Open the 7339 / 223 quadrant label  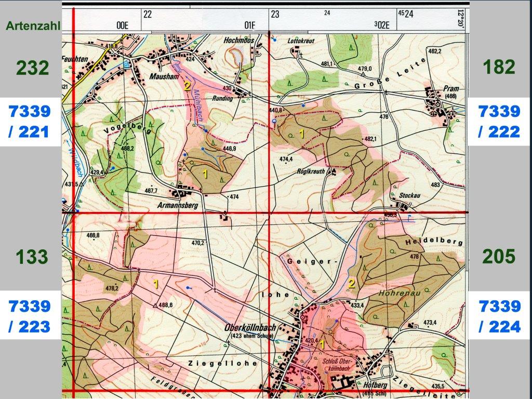click(x=30, y=316)
